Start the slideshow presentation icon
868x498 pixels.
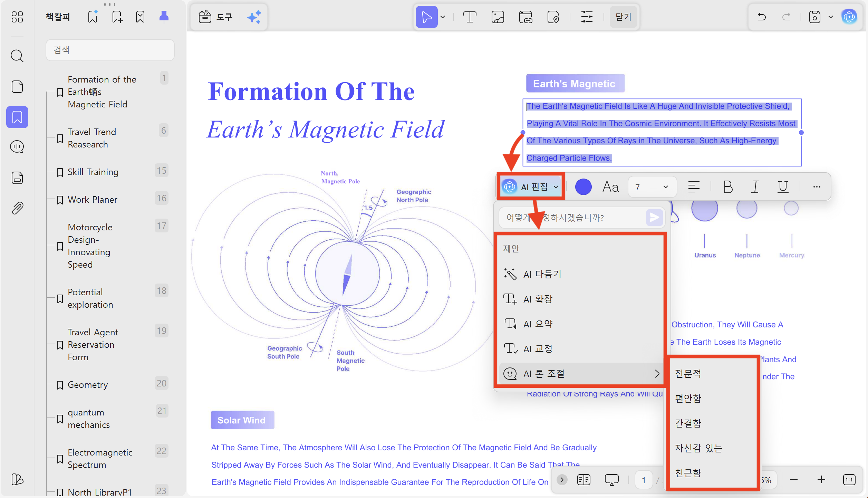tap(611, 480)
